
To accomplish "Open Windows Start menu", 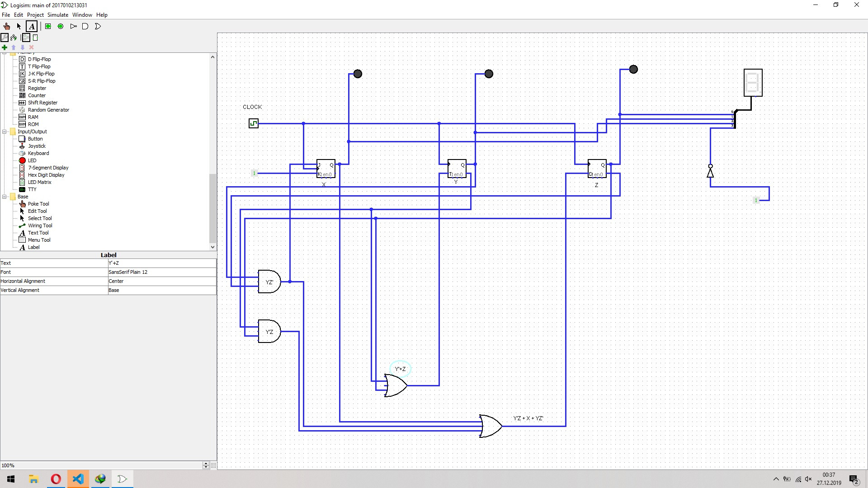I will coord(11,479).
